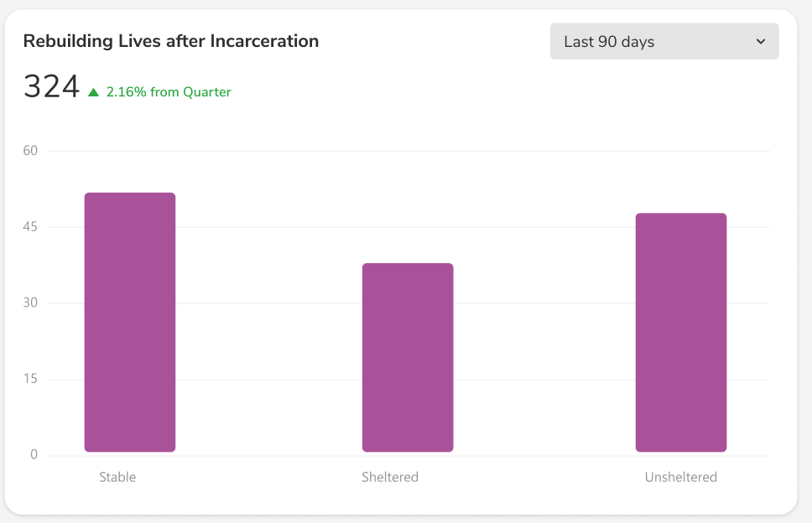The width and height of the screenshot is (812, 523).
Task: Click the Stable axis label
Action: pos(117,477)
